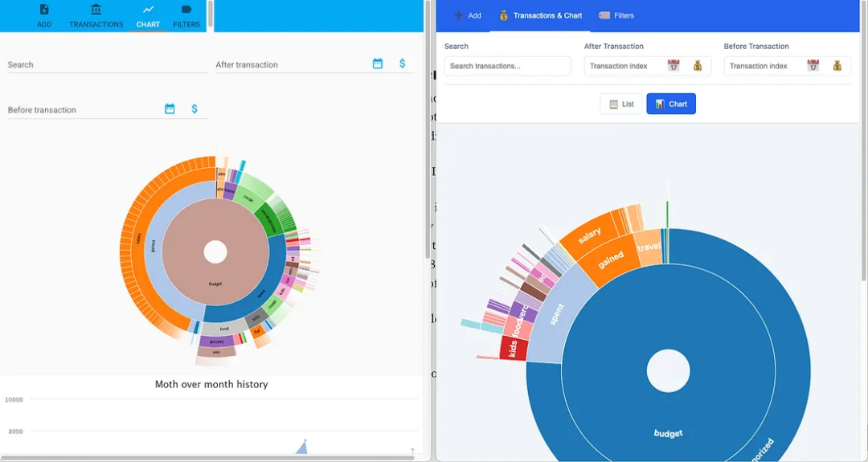Click the 8000 axis label in history chart

pyautogui.click(x=15, y=431)
